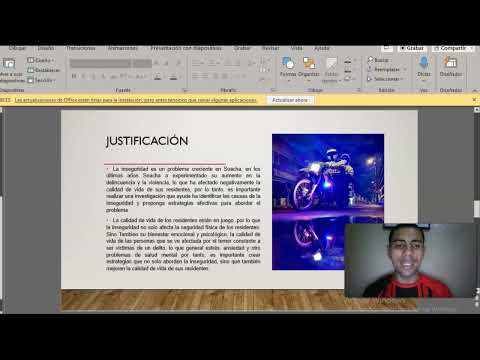Expand the Seleccionar dropdown
The height and width of the screenshot is (360, 480).
point(386,79)
